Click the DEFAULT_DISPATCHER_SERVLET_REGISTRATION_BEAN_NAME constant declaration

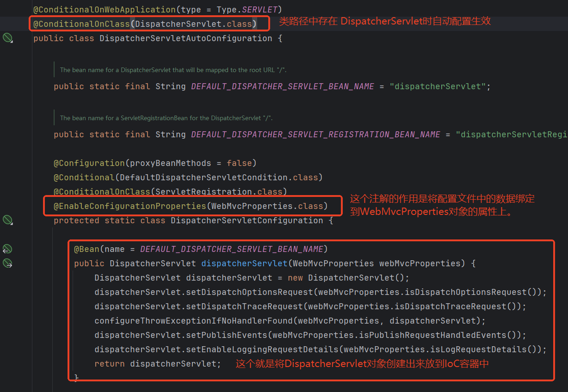(315, 135)
